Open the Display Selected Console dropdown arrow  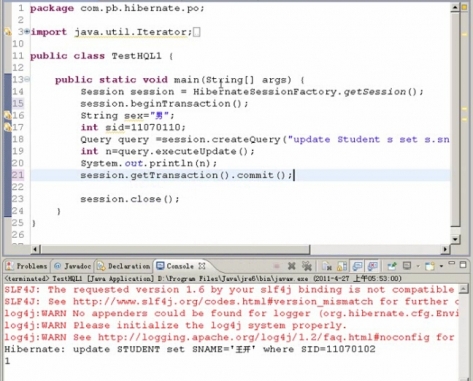click(x=418, y=266)
